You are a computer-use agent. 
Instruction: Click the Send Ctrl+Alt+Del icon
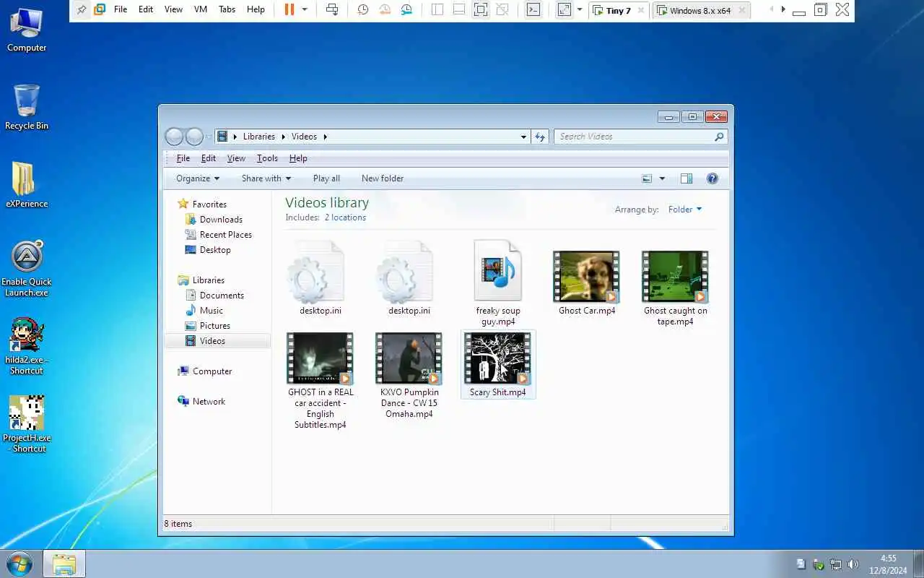(332, 9)
